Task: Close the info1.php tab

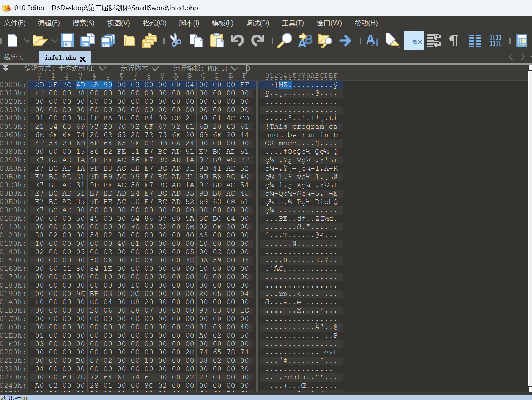Action: [83, 58]
